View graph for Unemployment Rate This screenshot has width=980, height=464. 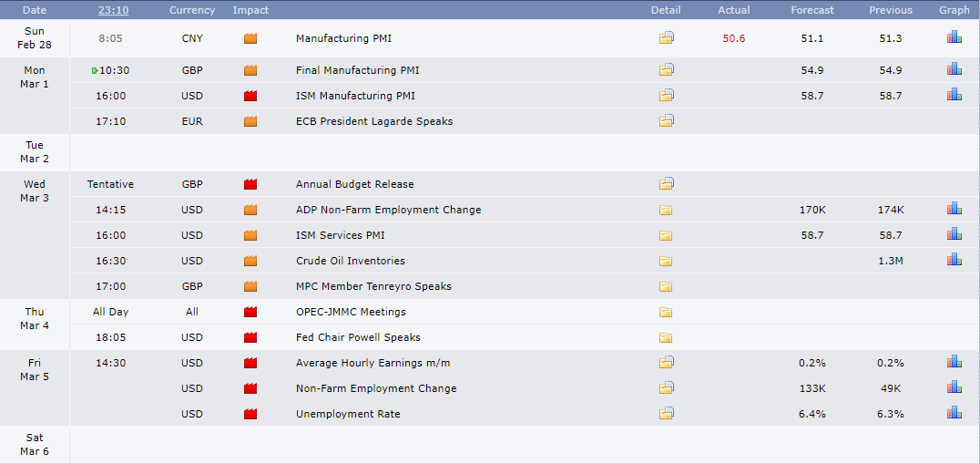954,413
